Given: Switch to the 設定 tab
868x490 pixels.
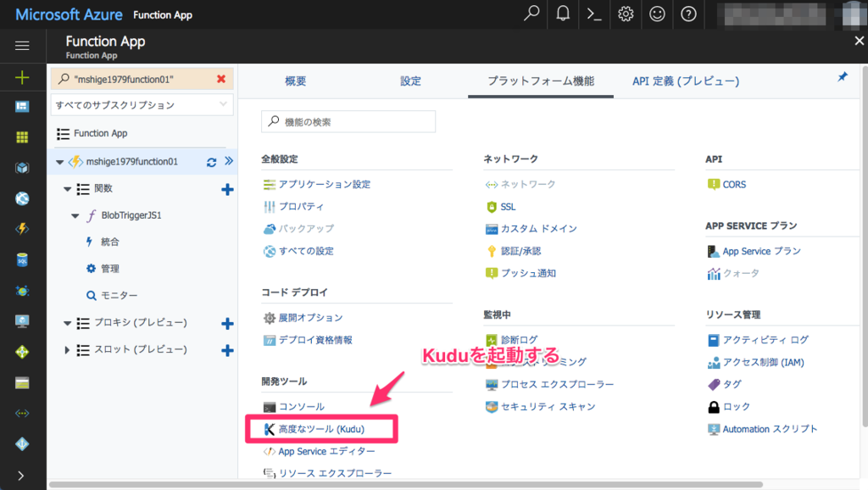Looking at the screenshot, I should [x=410, y=81].
